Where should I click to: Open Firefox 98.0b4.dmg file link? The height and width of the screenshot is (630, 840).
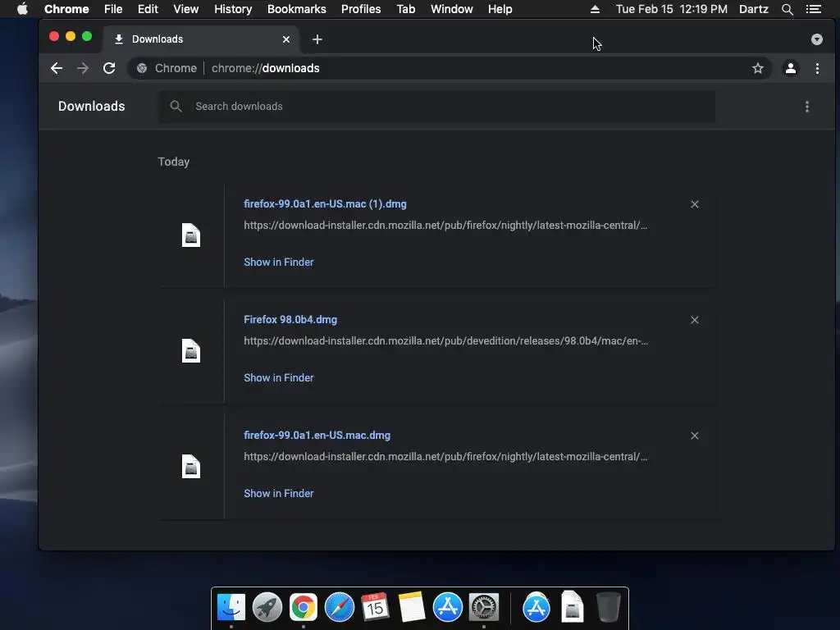pyautogui.click(x=290, y=320)
